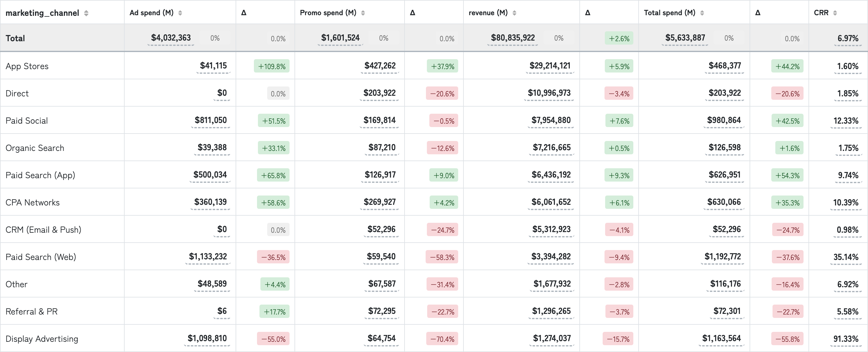Image resolution: width=868 pixels, height=352 pixels.
Task: Click Display Advertising CRR 91.33%
Action: pos(846,339)
